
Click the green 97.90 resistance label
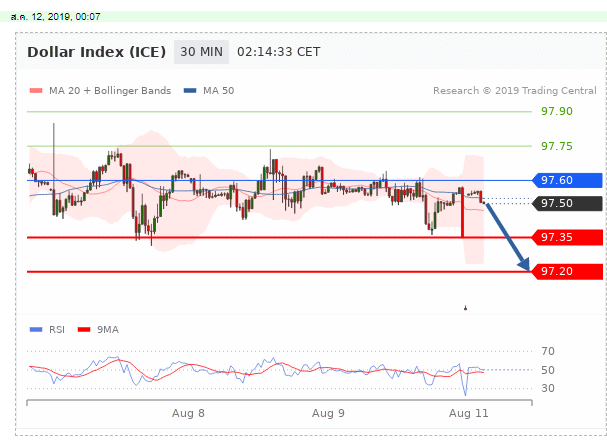(x=557, y=111)
